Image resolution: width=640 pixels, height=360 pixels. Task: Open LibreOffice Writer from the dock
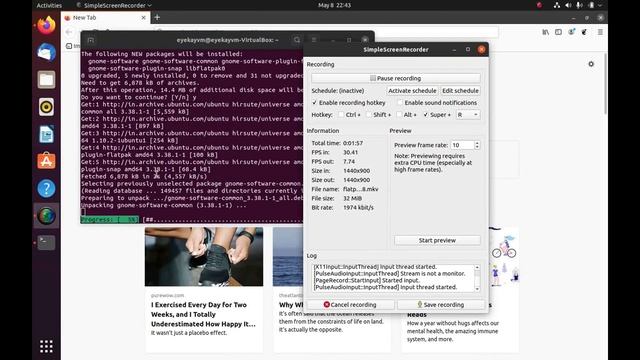coord(46,134)
